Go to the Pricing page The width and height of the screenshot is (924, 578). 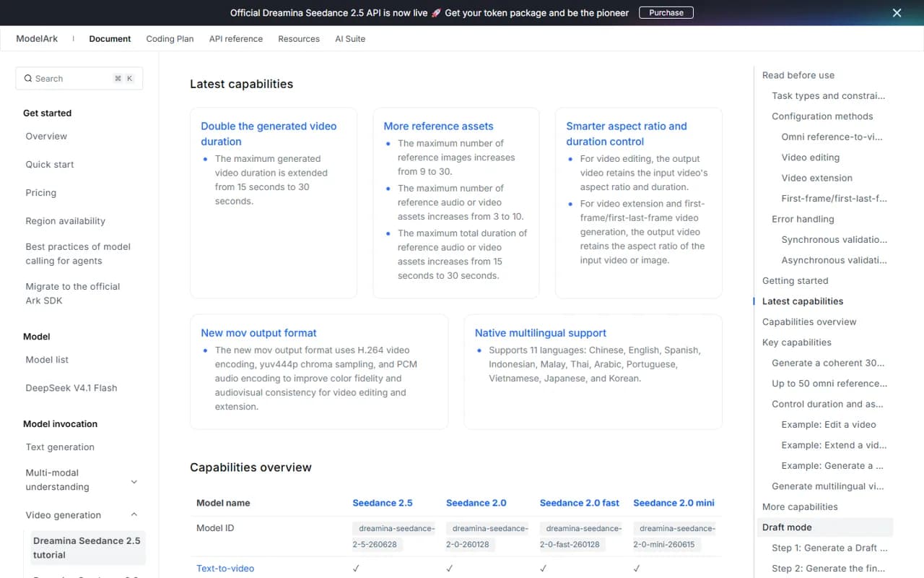(40, 192)
